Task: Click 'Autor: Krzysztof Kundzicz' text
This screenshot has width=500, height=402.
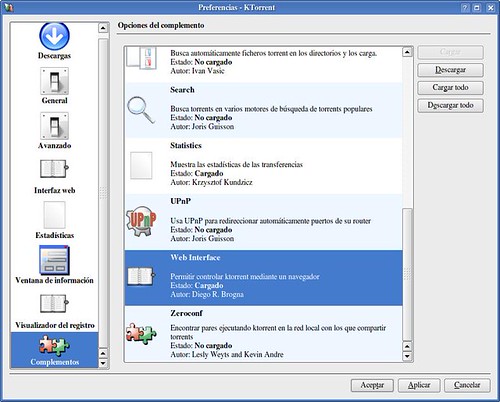Action: click(211, 182)
